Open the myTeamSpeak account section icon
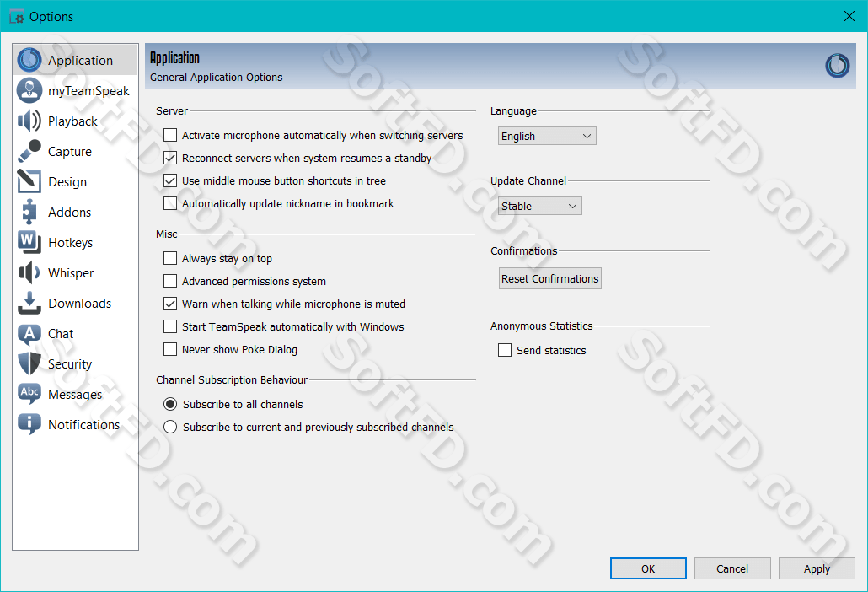 [29, 90]
